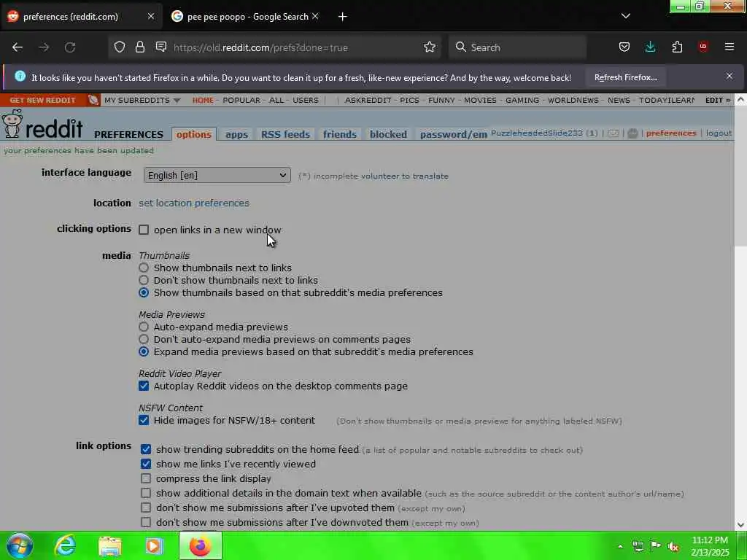Reload the page with the refresh icon

coord(70,47)
